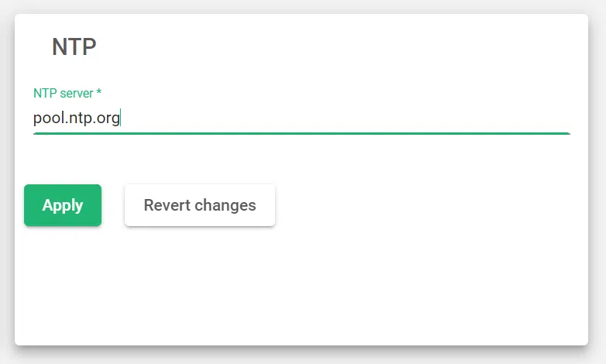Click the pool.ntp.org text in the field
The width and height of the screenshot is (606, 364).
[76, 118]
